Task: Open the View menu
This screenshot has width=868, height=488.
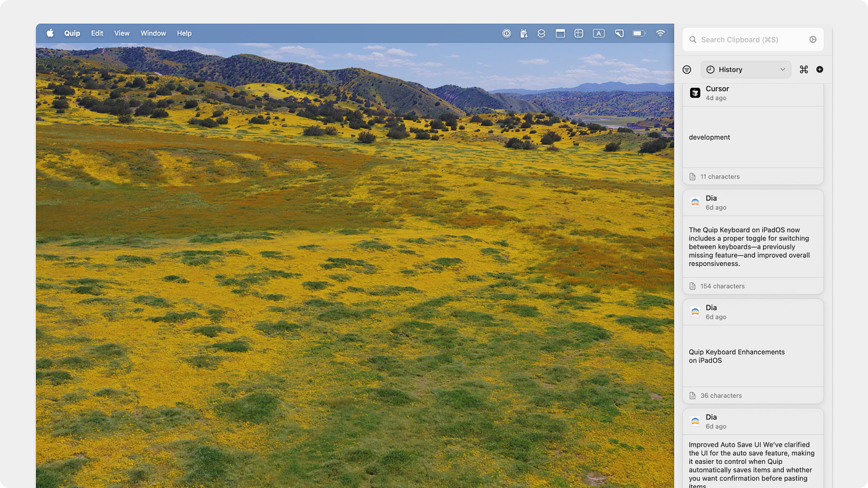Action: pos(122,33)
